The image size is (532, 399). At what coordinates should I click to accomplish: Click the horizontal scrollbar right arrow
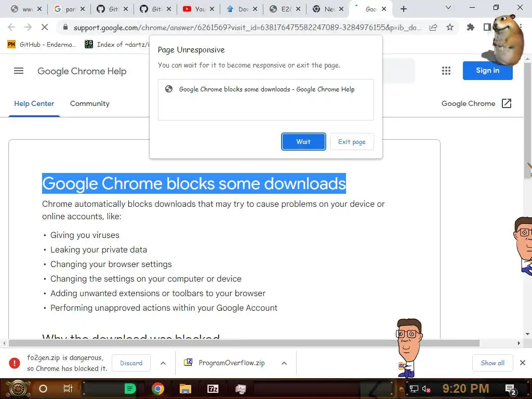click(519, 343)
